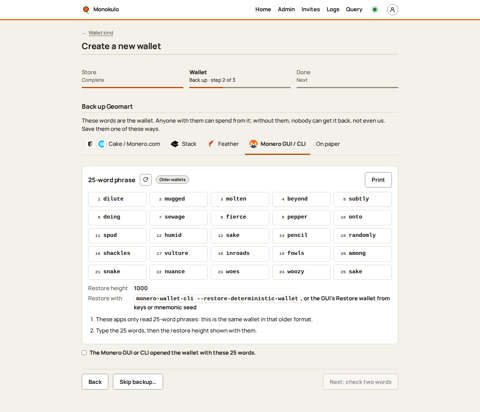This screenshot has height=412, width=480.
Task: Click the Skip backup button
Action: point(138,382)
